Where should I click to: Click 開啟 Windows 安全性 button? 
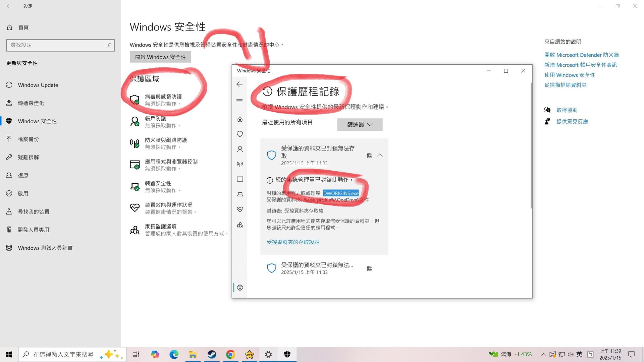[160, 57]
